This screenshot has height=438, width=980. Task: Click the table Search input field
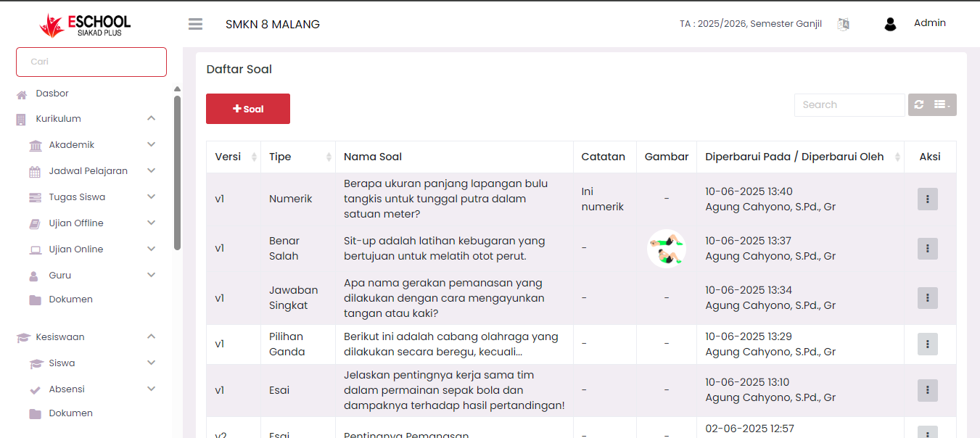pos(849,104)
